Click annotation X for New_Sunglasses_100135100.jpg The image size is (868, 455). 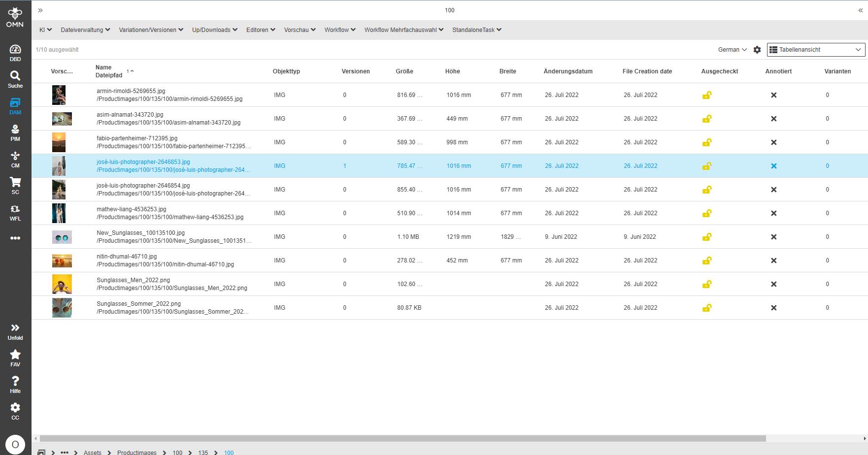click(x=774, y=237)
